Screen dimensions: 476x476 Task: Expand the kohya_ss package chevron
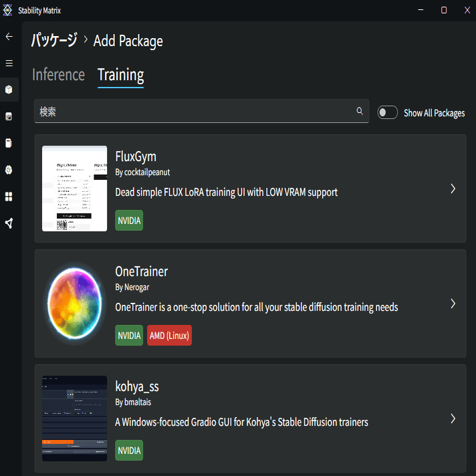tap(453, 419)
